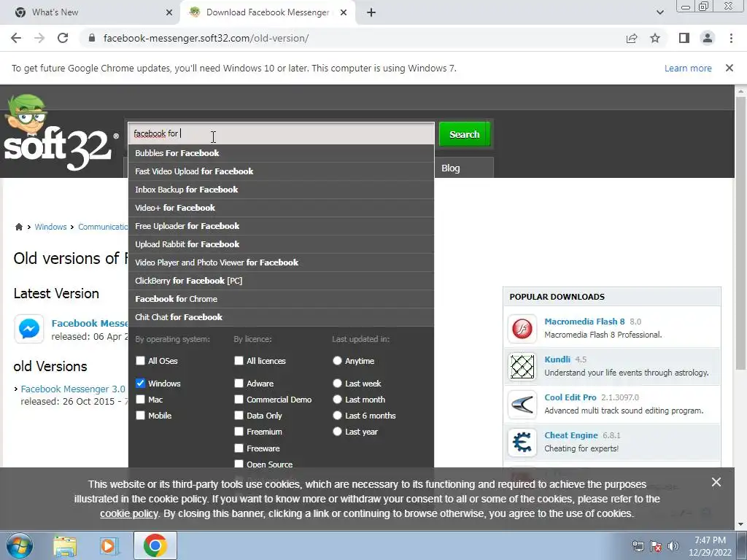Choose Fast Video Upload for Facebook suggestion

281,171
